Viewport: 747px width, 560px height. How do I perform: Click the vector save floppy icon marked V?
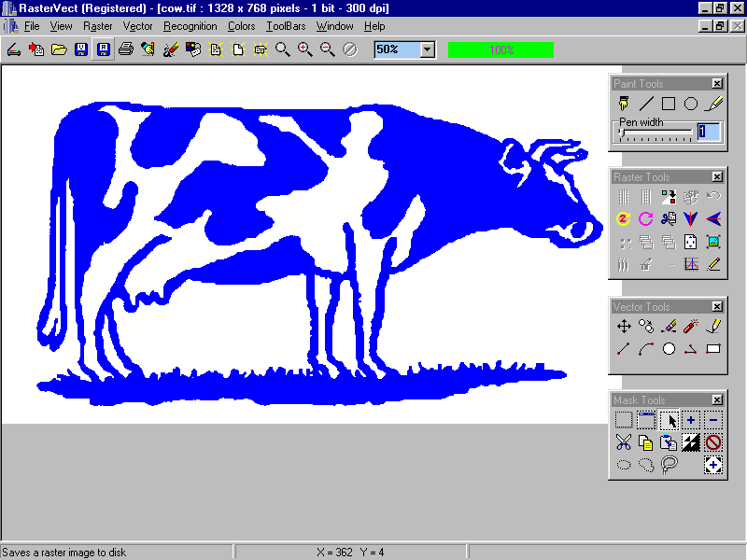(81, 49)
